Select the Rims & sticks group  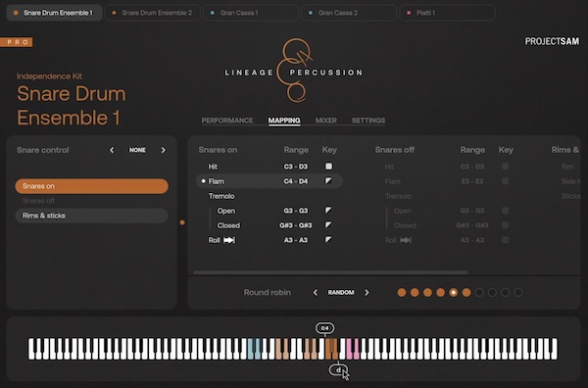(x=92, y=216)
